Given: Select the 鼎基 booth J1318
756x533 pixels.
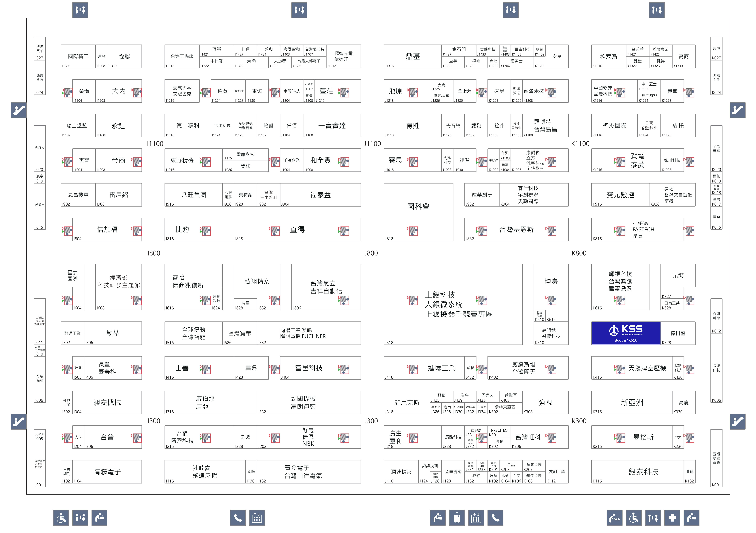Looking at the screenshot, I should pyautogui.click(x=413, y=56).
